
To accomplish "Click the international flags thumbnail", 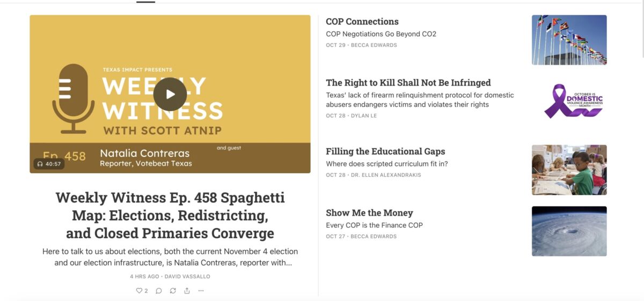I will [569, 40].
